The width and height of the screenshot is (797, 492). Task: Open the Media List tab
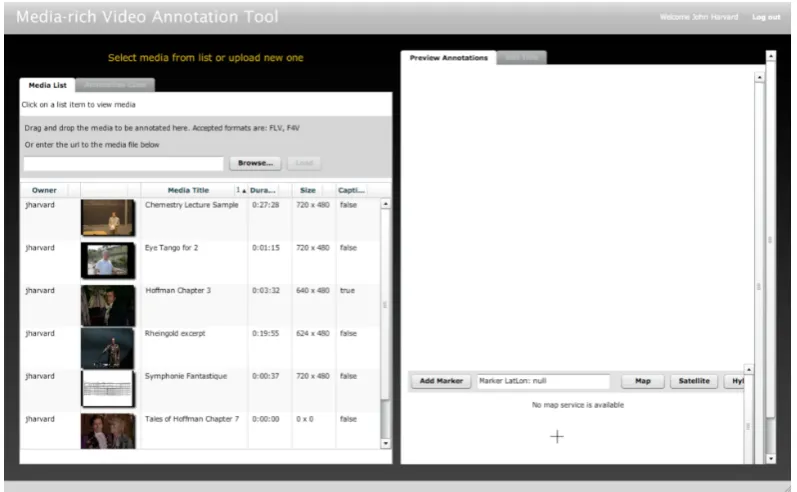pos(47,85)
